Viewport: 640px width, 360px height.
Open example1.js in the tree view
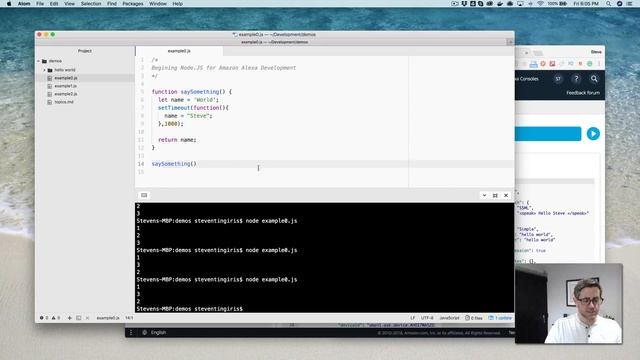(x=65, y=86)
